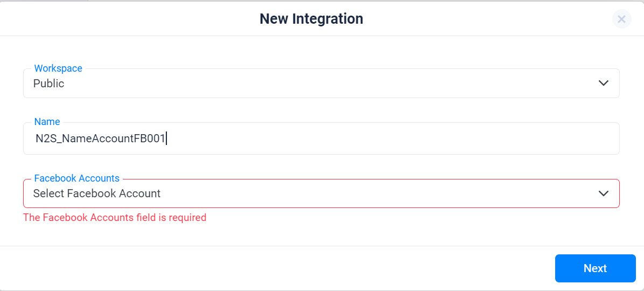The width and height of the screenshot is (644, 291).
Task: Expand the Workspace dropdown chevron
Action: [603, 83]
